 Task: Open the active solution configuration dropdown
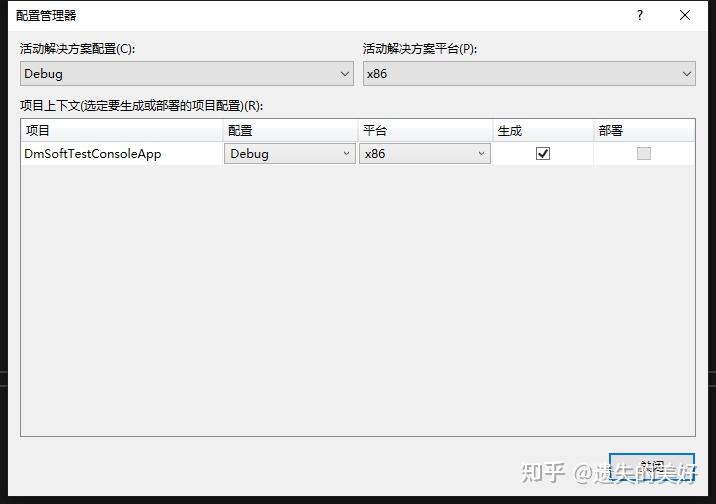click(187, 74)
